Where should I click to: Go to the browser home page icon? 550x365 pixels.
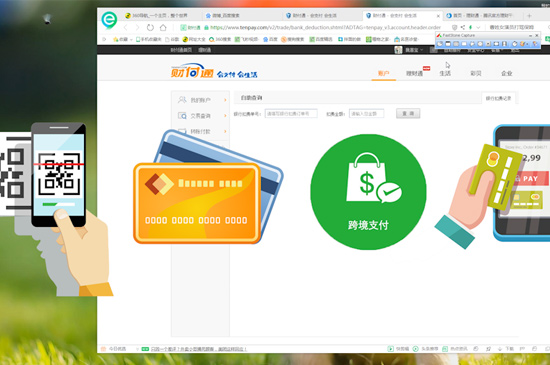163,27
